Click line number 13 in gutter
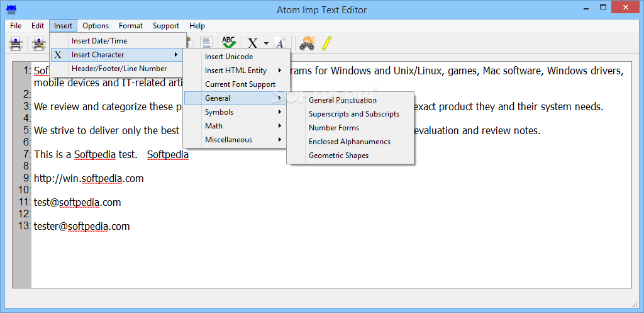Screen dimensions: 644x313 25,226
